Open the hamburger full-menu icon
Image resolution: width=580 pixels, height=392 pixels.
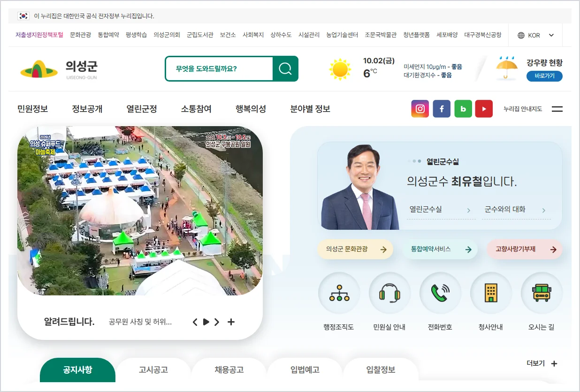click(557, 109)
